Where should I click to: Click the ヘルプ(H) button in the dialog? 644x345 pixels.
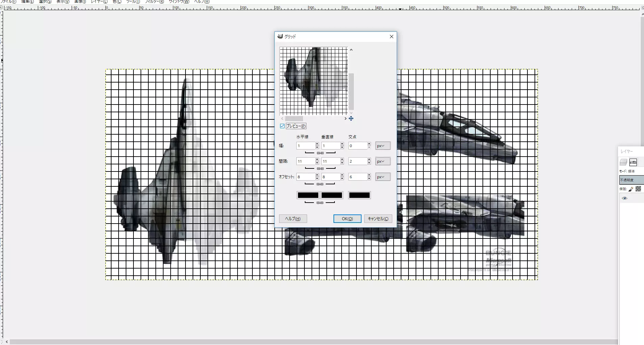(293, 219)
